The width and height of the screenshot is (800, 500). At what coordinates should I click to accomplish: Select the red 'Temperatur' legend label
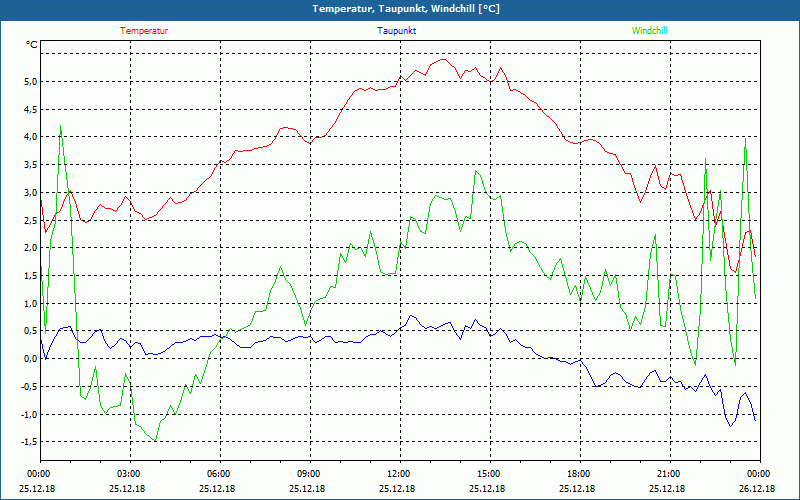coord(144,31)
